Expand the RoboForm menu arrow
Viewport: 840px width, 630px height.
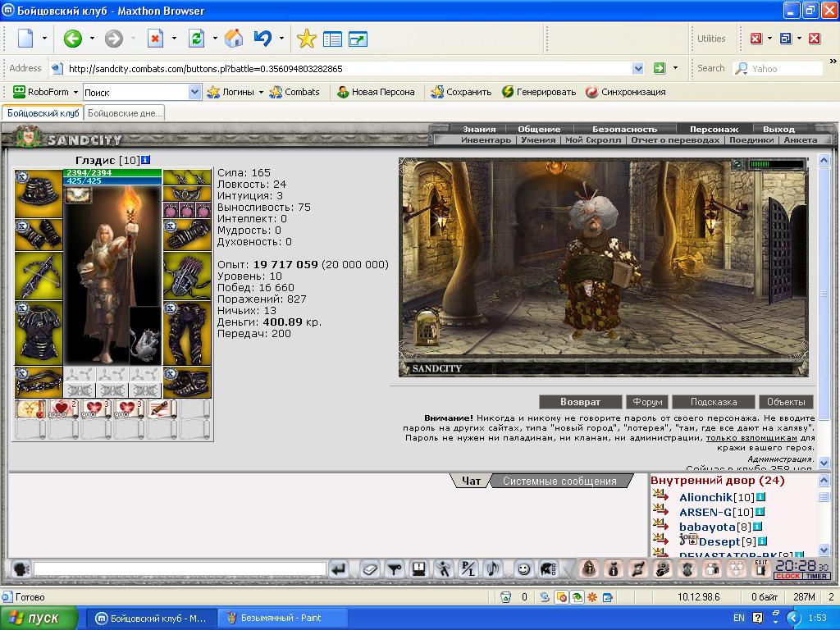pos(75,92)
